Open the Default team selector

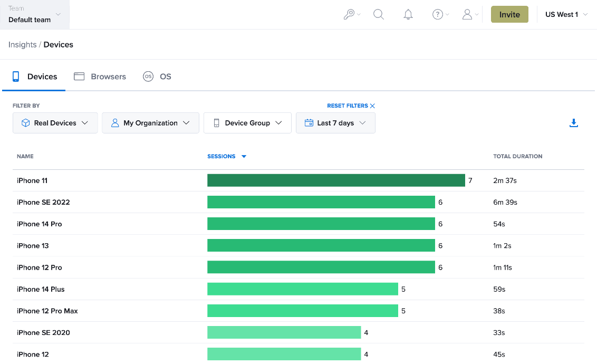pyautogui.click(x=35, y=14)
